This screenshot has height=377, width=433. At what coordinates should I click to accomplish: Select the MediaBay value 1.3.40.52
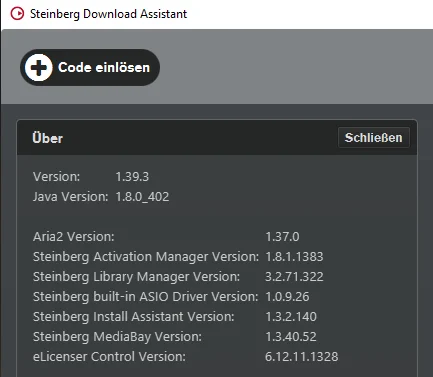pyautogui.click(x=291, y=337)
